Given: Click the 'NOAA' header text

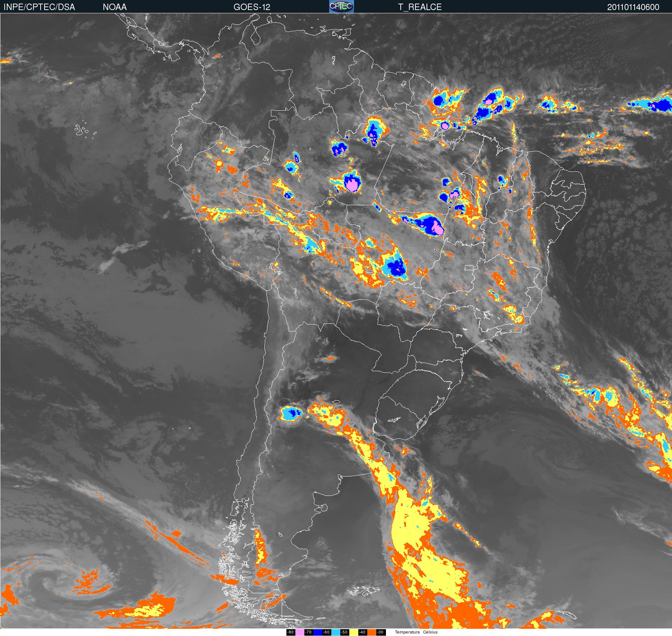Looking at the screenshot, I should (x=115, y=7).
